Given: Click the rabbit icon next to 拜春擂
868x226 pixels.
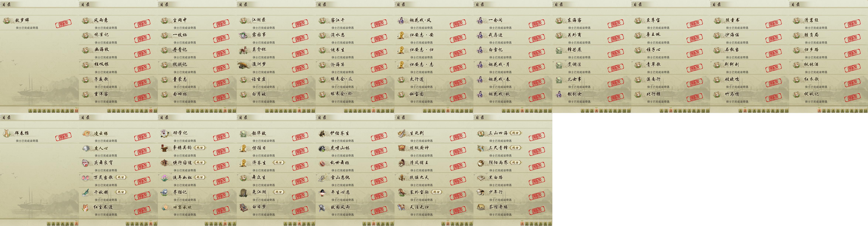Looking at the screenshot, I should pyautogui.click(x=7, y=133).
